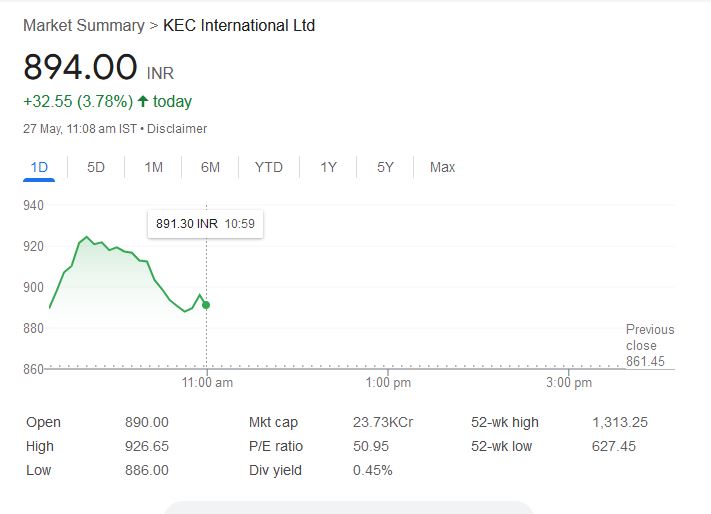This screenshot has height=514, width=711.
Task: Click the green data point dot on chart
Action: point(206,305)
